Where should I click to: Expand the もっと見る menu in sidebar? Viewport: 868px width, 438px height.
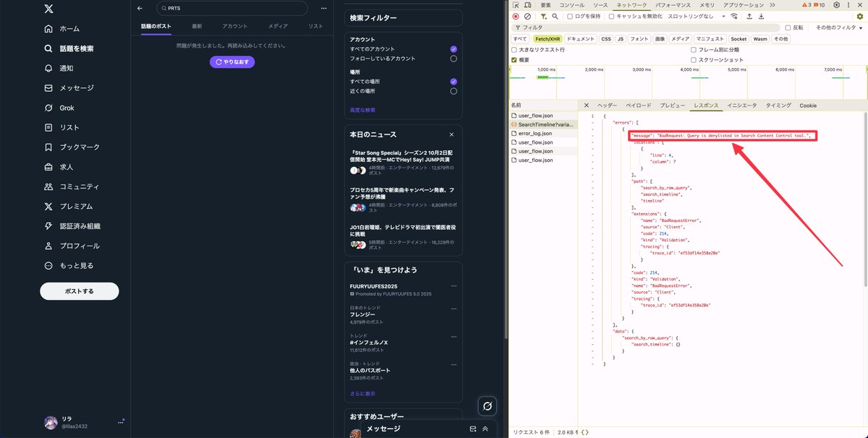(69, 265)
